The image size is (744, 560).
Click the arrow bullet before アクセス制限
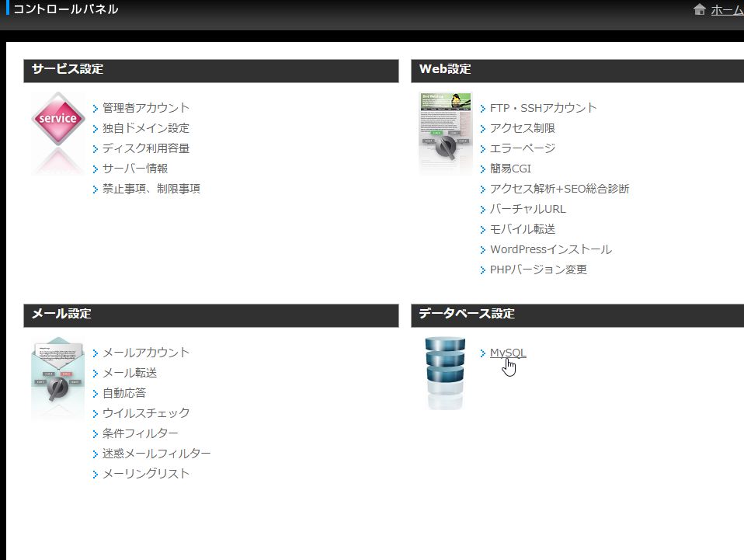482,129
